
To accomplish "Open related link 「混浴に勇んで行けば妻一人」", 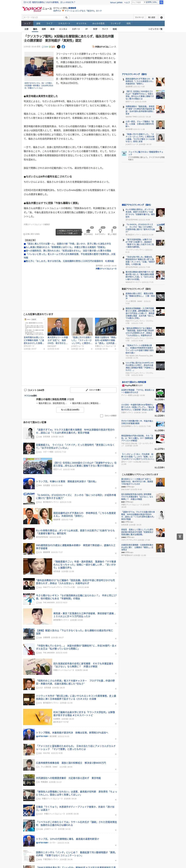I will point(68,244).
